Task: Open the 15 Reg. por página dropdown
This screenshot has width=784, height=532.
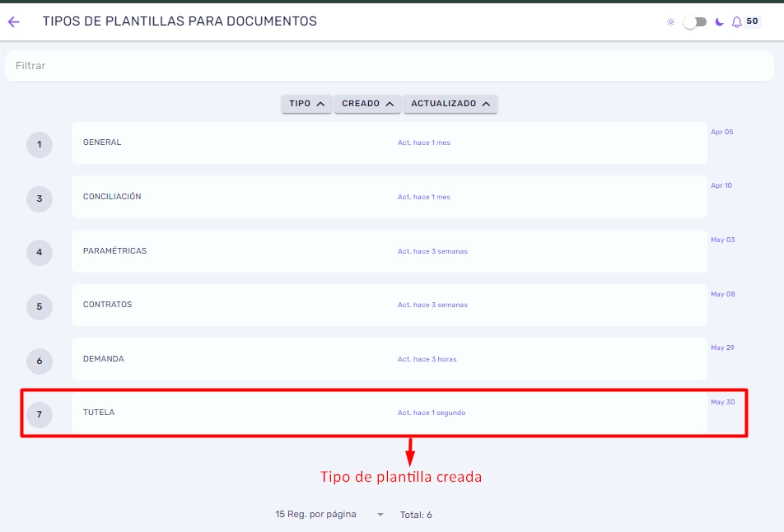Action: click(329, 515)
